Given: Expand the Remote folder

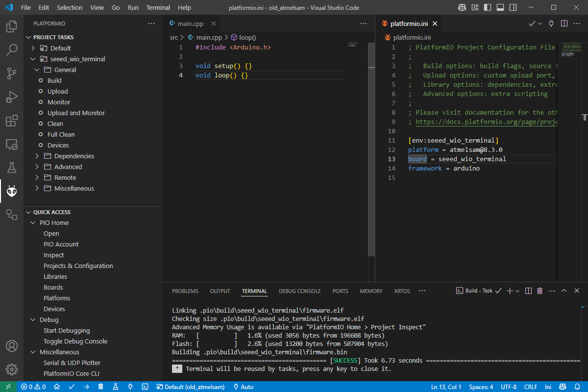Looking at the screenshot, I should [x=37, y=177].
